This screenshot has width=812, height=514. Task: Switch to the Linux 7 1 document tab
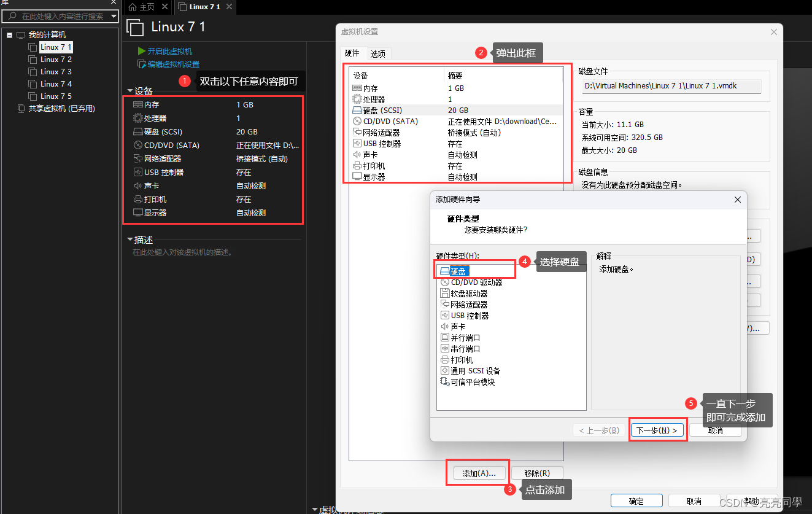click(204, 7)
